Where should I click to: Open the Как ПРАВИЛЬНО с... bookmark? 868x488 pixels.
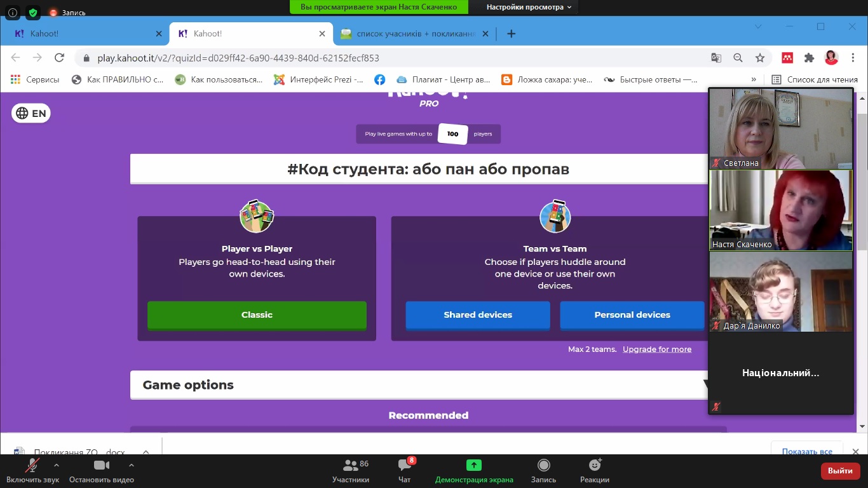[x=118, y=79]
